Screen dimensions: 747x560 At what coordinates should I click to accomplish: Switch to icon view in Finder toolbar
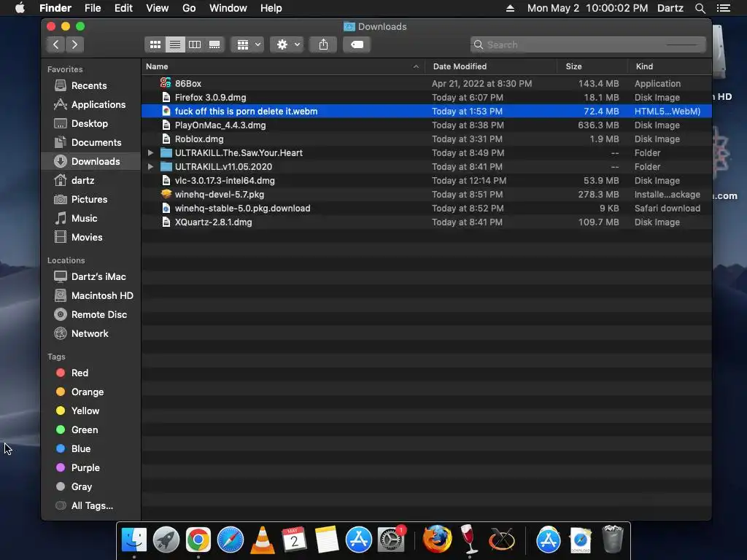coord(155,44)
